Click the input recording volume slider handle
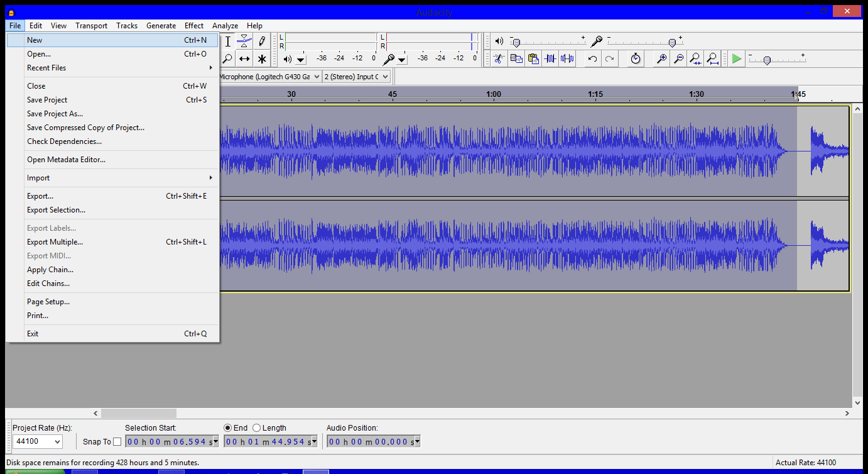 [672, 43]
